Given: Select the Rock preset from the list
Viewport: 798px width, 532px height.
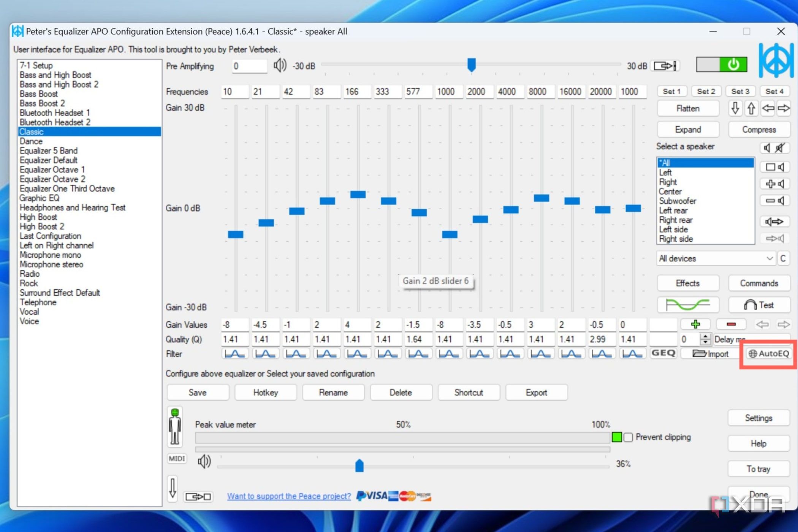Looking at the screenshot, I should (x=28, y=283).
